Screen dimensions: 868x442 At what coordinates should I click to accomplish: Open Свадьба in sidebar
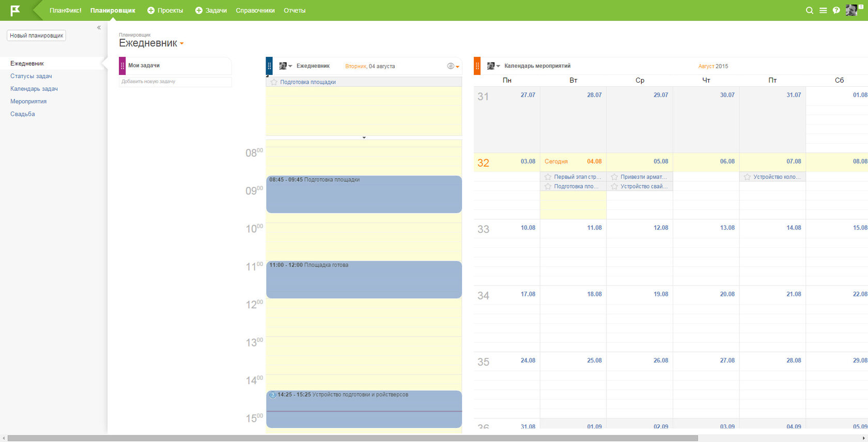23,114
